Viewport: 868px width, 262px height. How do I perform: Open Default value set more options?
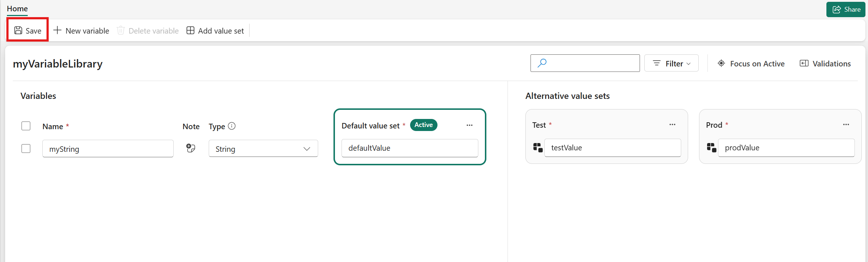pos(470,126)
